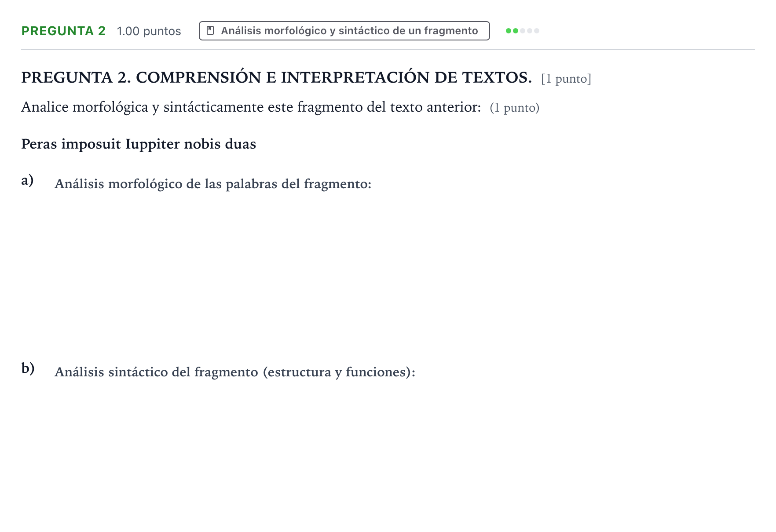Click the '1.00 puntos' score text
Image resolution: width=776 pixels, height=532 pixels.
pos(149,31)
